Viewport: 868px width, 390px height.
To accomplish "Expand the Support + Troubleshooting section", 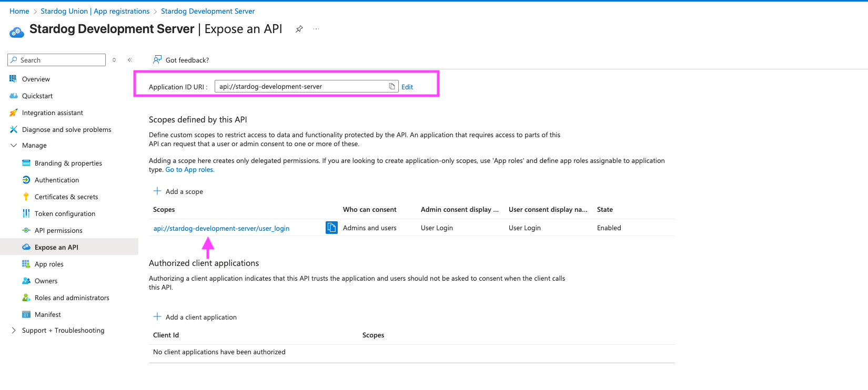I will click(14, 330).
